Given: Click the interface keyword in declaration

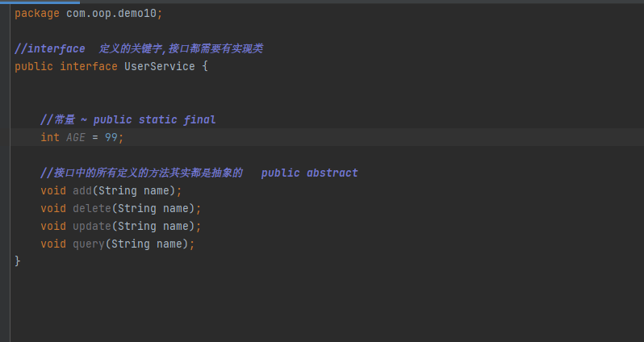Looking at the screenshot, I should [89, 66].
